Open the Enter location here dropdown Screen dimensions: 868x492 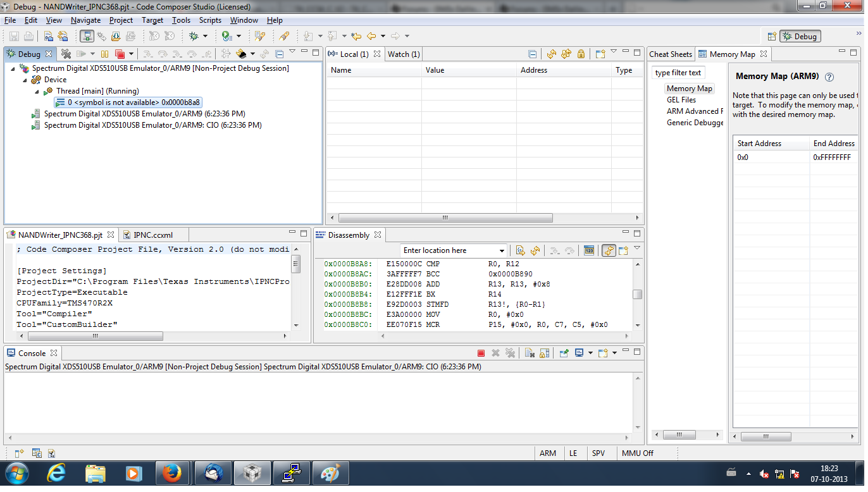(x=502, y=251)
